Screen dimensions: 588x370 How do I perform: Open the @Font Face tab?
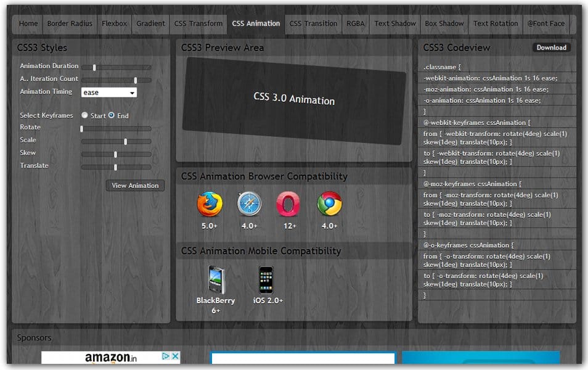(x=546, y=23)
